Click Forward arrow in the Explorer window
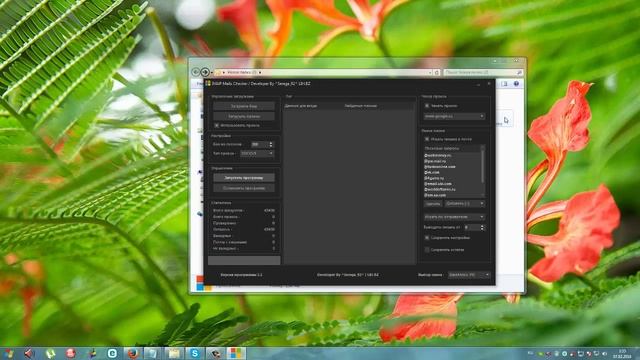The image size is (640, 360). click(x=205, y=72)
